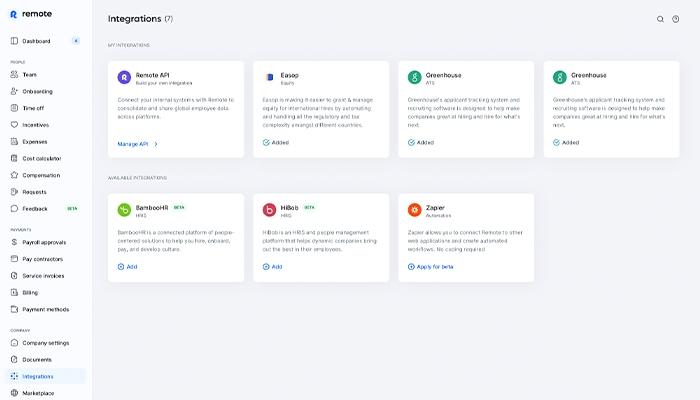Click the Feedback speech bubble icon
This screenshot has height=400, width=700.
14,208
